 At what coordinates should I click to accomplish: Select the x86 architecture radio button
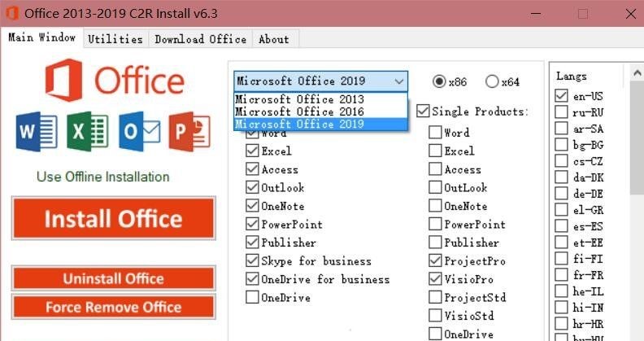click(x=438, y=81)
